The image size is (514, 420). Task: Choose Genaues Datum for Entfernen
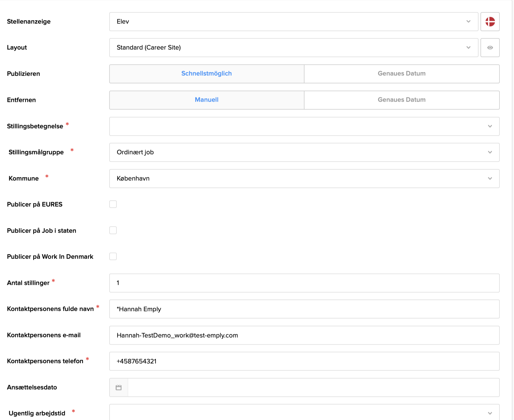coord(401,100)
